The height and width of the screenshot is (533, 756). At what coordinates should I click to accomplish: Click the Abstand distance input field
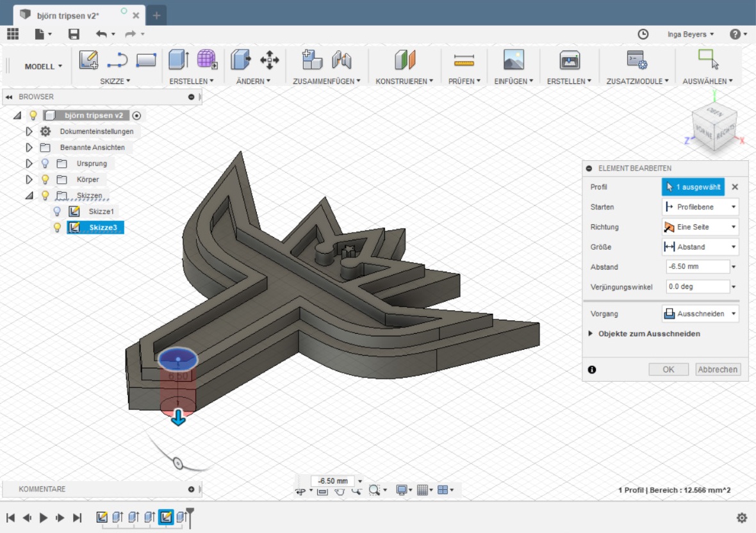697,266
